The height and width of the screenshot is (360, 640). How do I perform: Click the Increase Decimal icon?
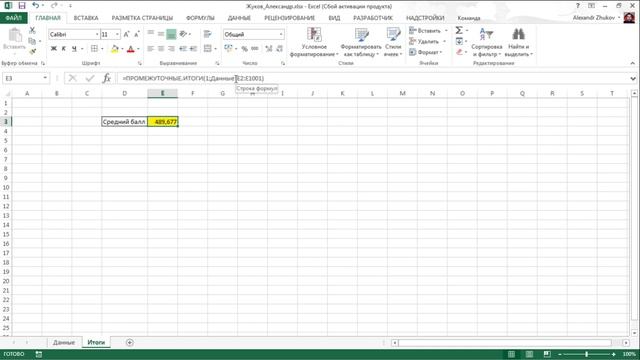(x=269, y=49)
